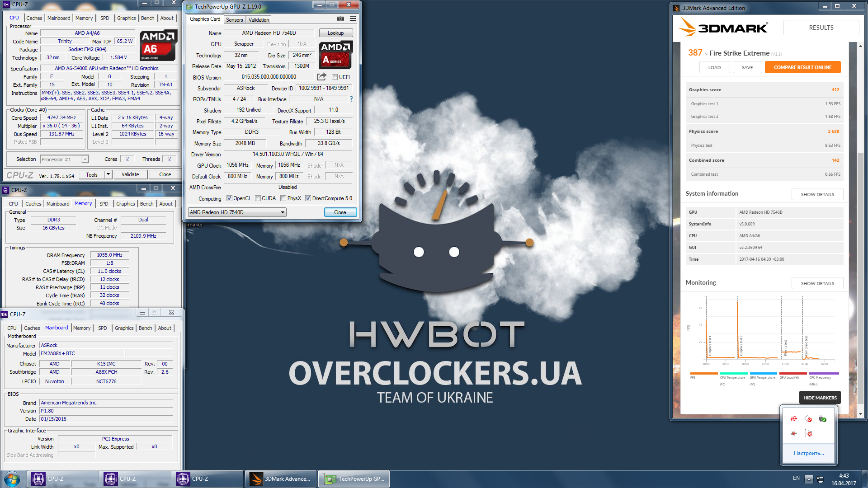Click the BIOS version export share icon
This screenshot has height=488, width=868.
[x=321, y=77]
